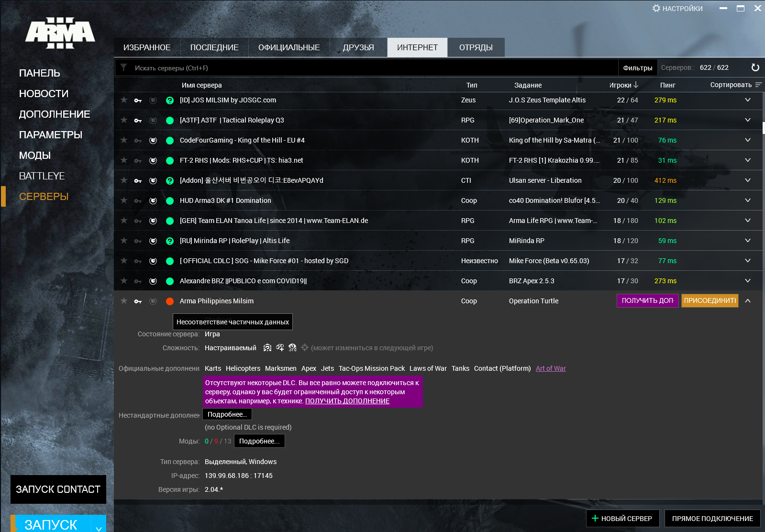Expand the Ulsan server - Liberation row
This screenshot has width=765, height=532.
pos(748,180)
